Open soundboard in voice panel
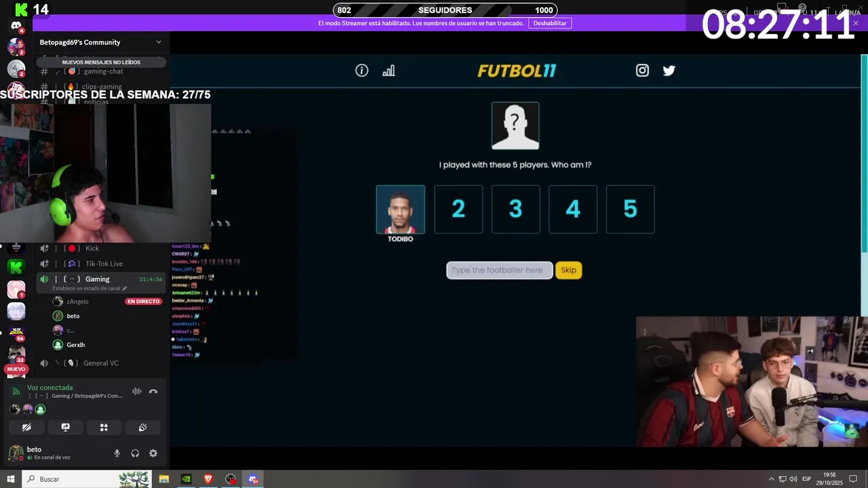 pyautogui.click(x=142, y=428)
